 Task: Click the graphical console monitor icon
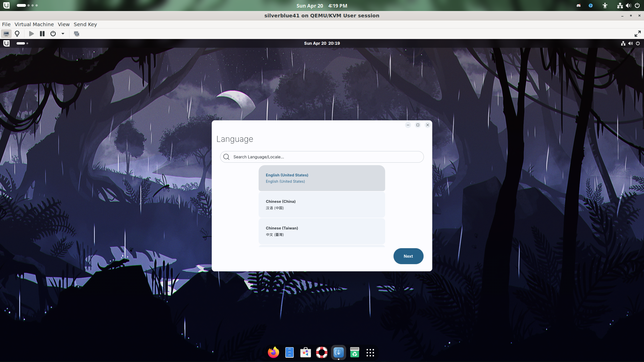pyautogui.click(x=6, y=34)
